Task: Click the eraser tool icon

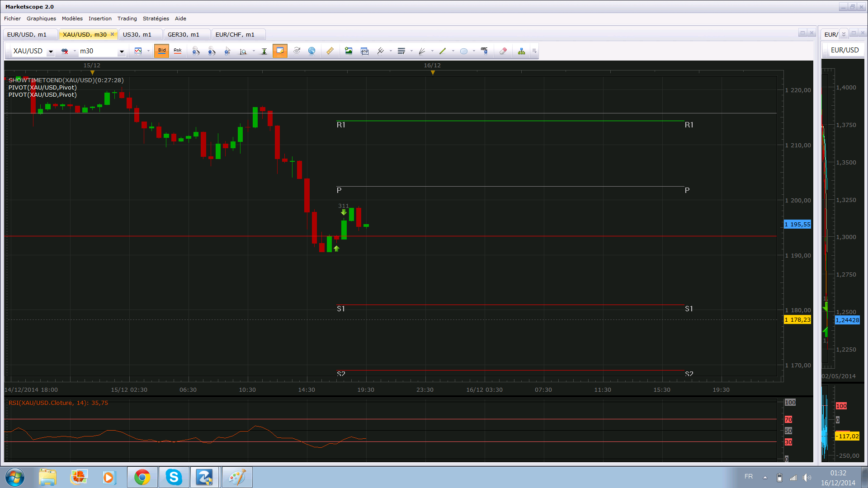Action: tap(503, 51)
